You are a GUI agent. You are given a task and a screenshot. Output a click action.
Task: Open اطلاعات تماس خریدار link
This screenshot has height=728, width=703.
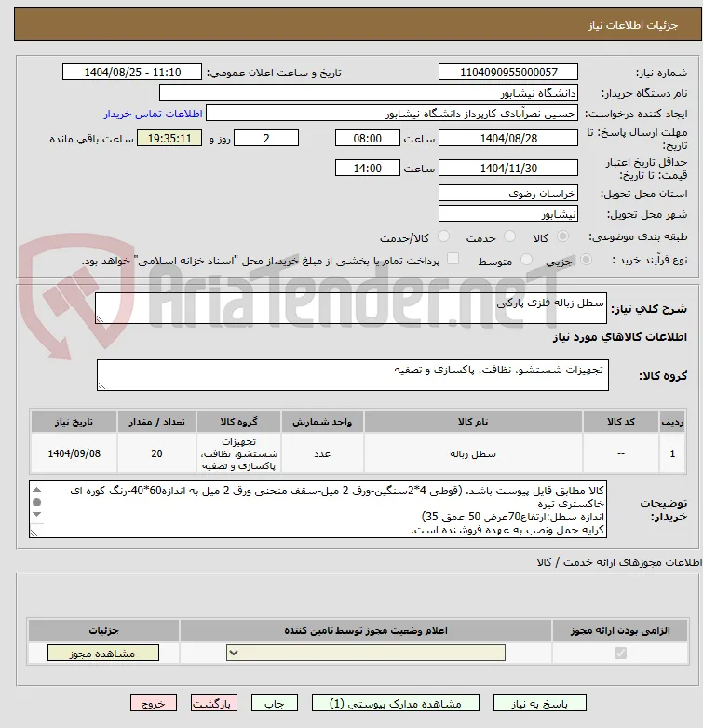coord(153,114)
